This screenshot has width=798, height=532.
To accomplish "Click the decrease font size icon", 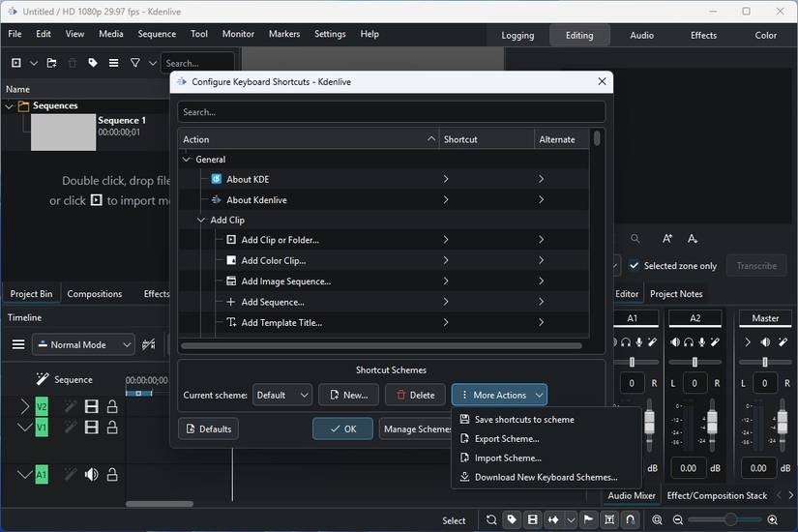I will point(693,239).
